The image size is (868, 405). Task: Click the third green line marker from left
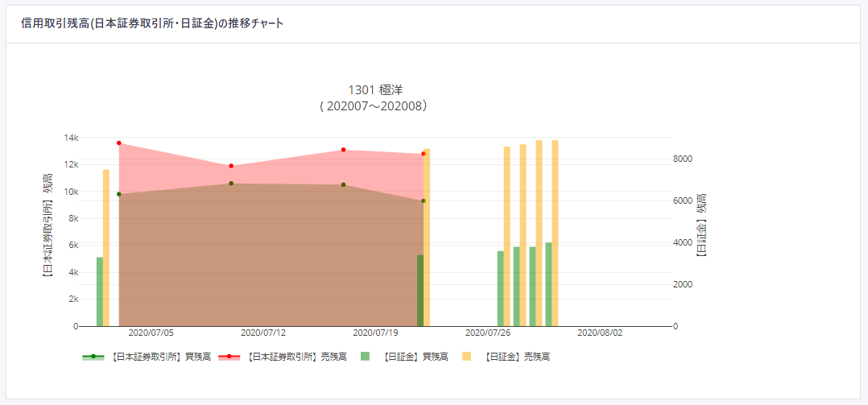pyautogui.click(x=343, y=185)
